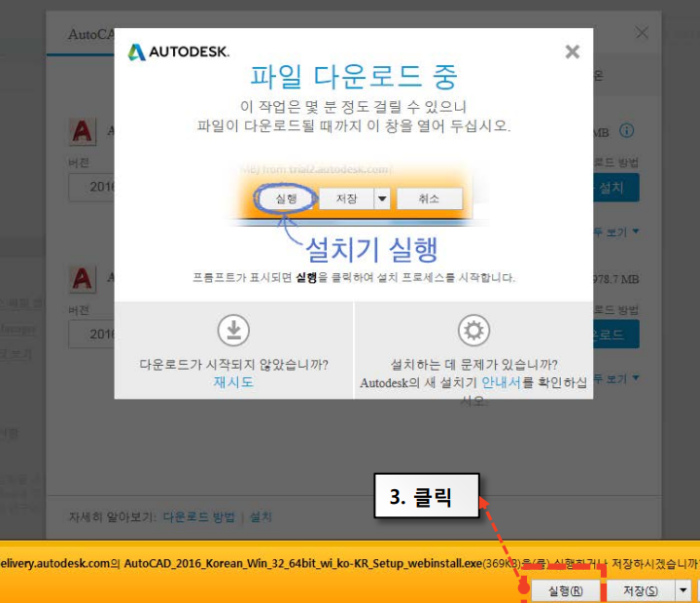This screenshot has height=603, width=700.
Task: Click the lower blue 다운로드 button behind the dialog
Action: pos(616,335)
